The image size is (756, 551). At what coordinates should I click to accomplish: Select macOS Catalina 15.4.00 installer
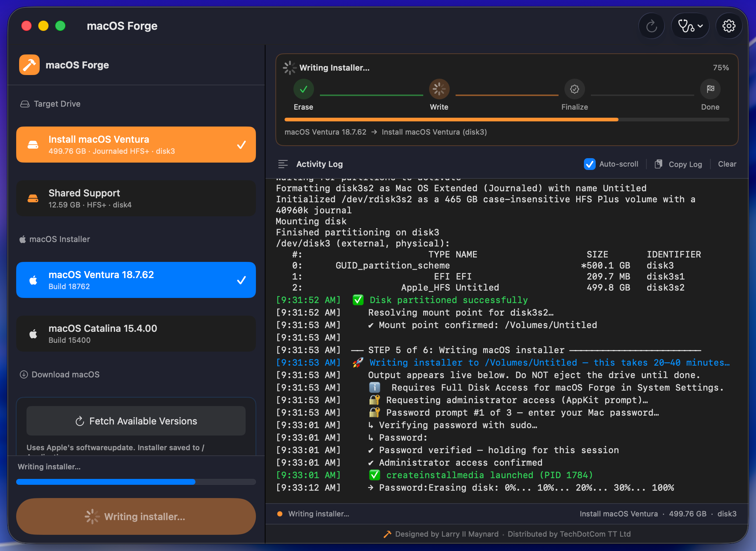click(x=136, y=334)
